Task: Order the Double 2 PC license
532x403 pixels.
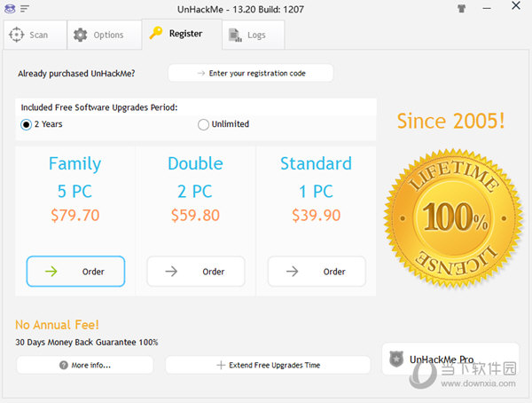Action: point(196,271)
